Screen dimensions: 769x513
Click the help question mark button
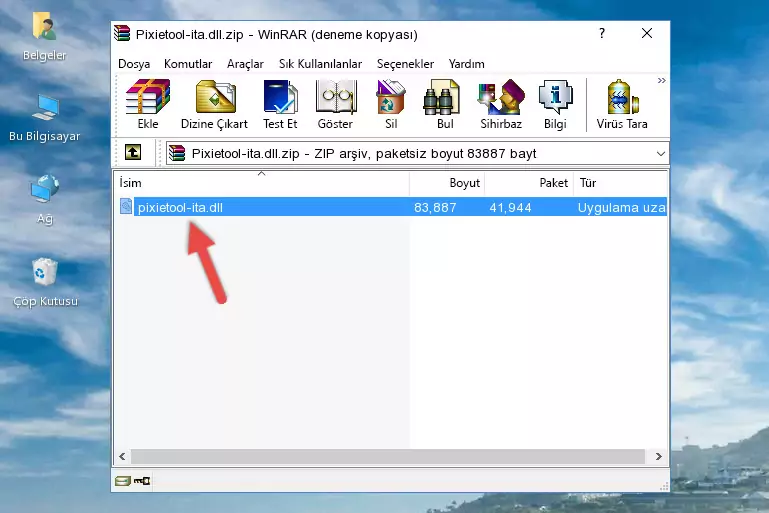[602, 33]
